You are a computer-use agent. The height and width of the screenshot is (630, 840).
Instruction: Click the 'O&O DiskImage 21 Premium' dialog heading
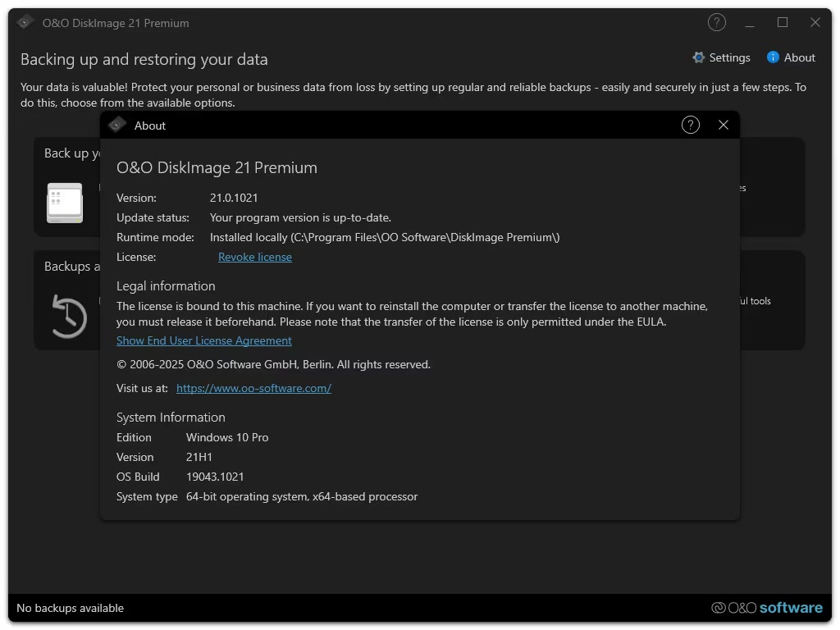[x=217, y=167]
